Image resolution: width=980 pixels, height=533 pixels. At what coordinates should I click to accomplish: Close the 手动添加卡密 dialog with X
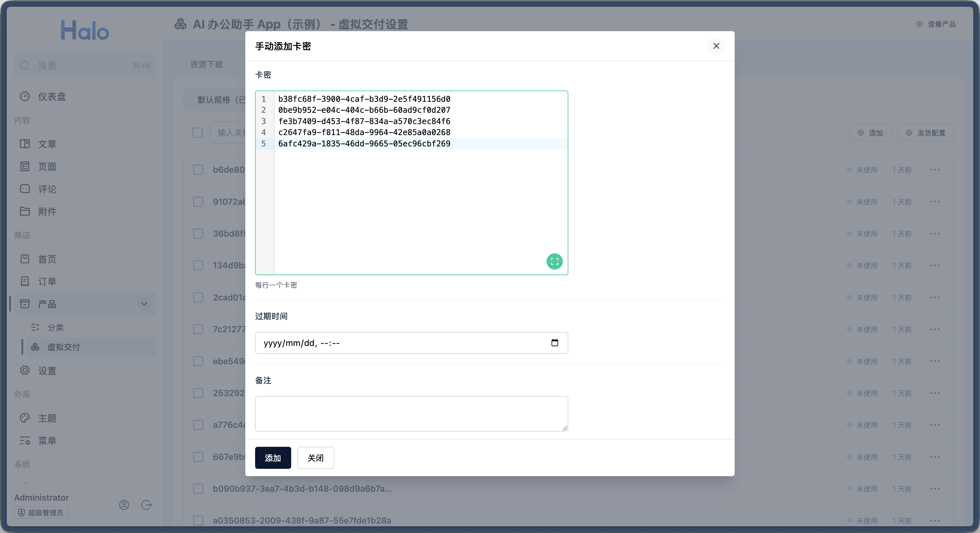pos(716,46)
